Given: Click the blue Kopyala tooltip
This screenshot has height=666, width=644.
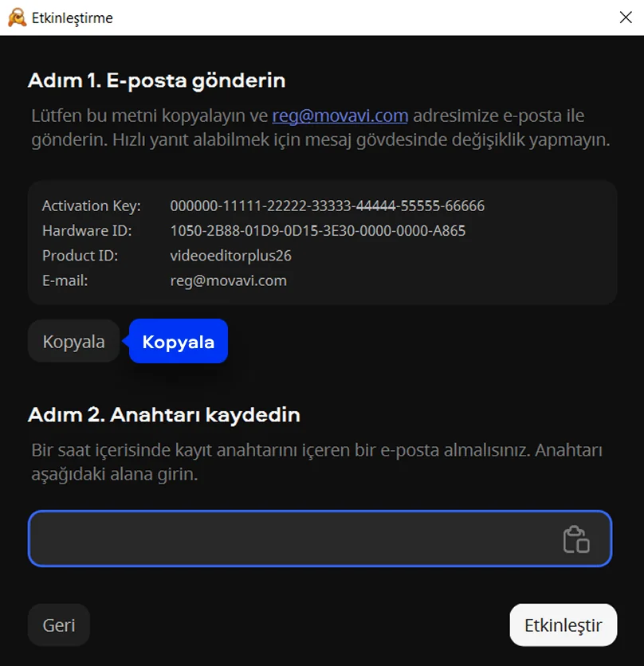Looking at the screenshot, I should (179, 342).
